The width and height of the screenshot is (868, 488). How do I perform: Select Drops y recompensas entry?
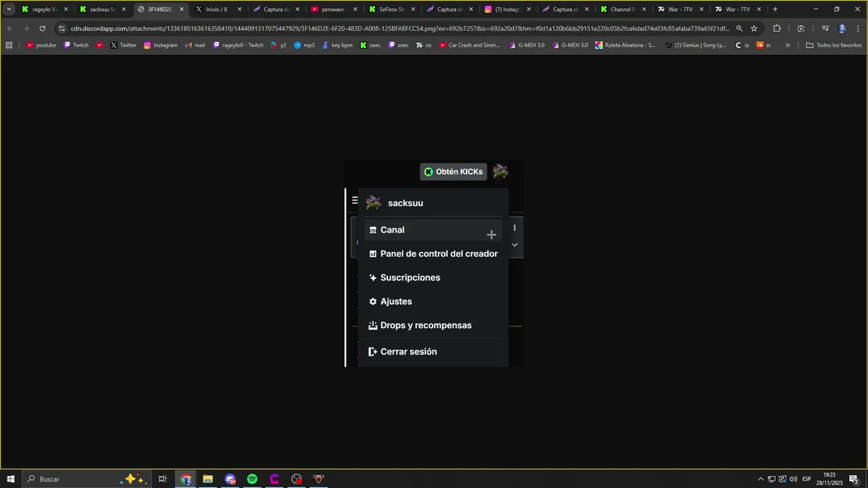(x=433, y=325)
